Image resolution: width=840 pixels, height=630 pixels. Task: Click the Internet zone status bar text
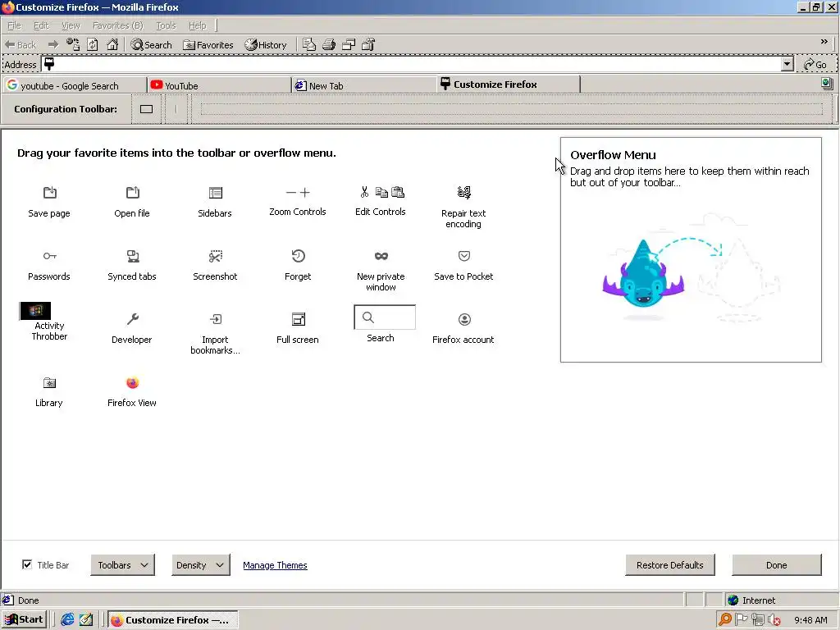pyautogui.click(x=759, y=600)
